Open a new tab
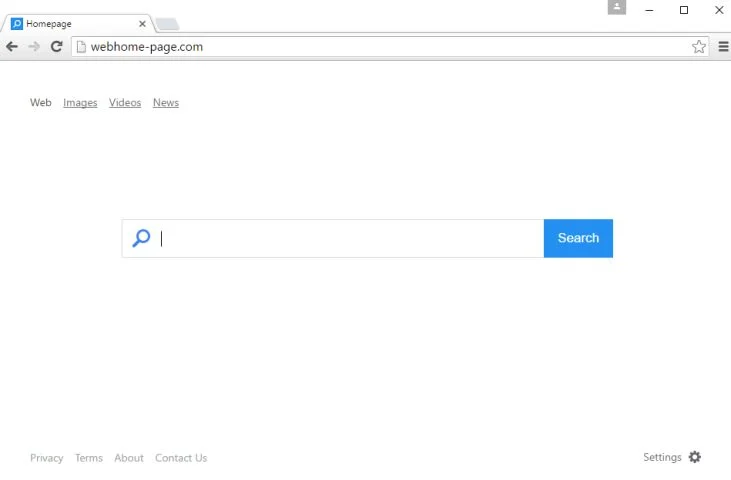The image size is (731, 480). [167, 24]
